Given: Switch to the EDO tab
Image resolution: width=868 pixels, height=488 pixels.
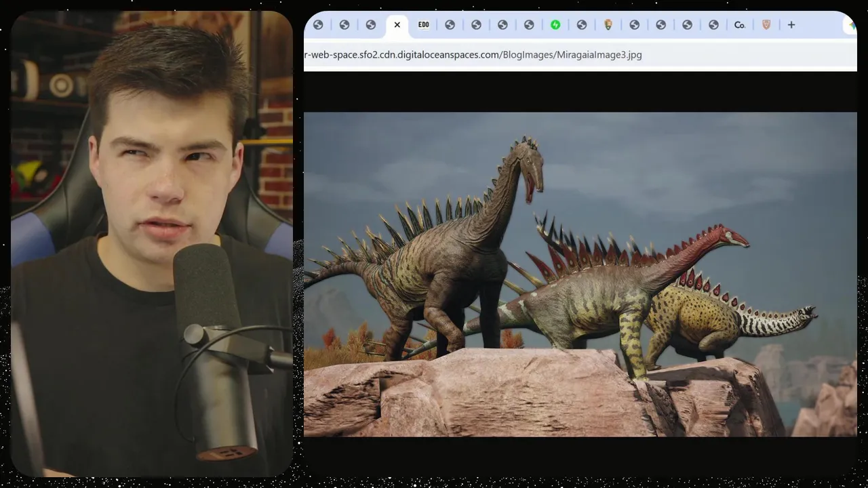Looking at the screenshot, I should tap(424, 25).
